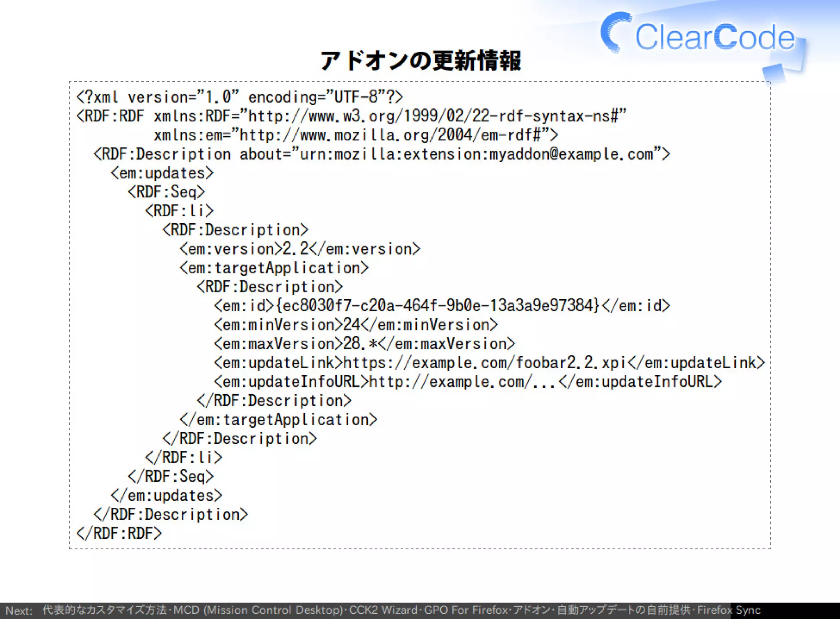Click the opening <em:targetApplication> tag
The height and width of the screenshot is (619, 840).
[274, 268]
